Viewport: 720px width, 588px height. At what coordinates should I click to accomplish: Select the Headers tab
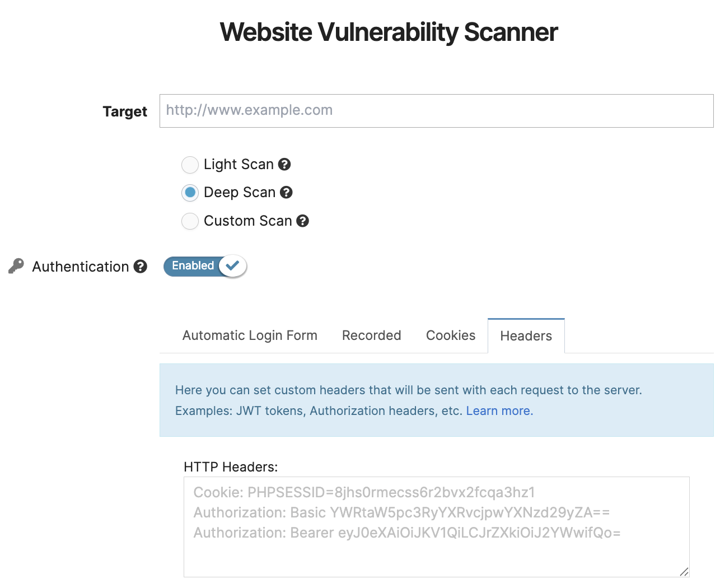click(526, 335)
